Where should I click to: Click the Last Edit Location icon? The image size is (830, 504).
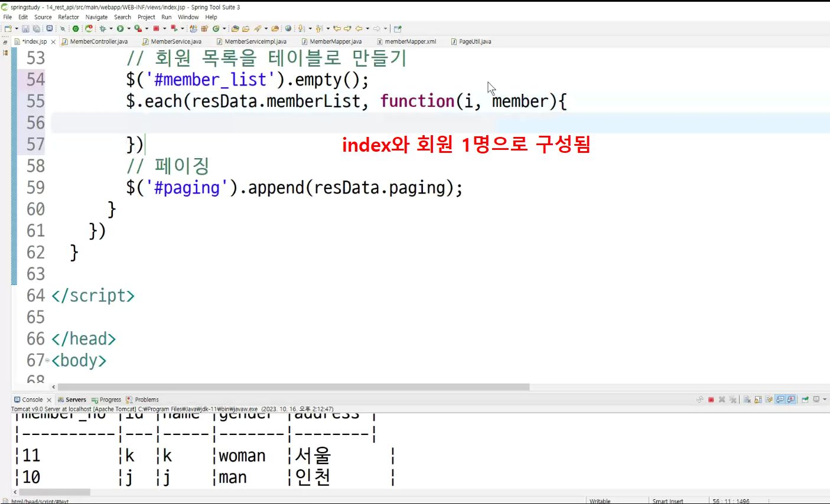[x=337, y=28]
